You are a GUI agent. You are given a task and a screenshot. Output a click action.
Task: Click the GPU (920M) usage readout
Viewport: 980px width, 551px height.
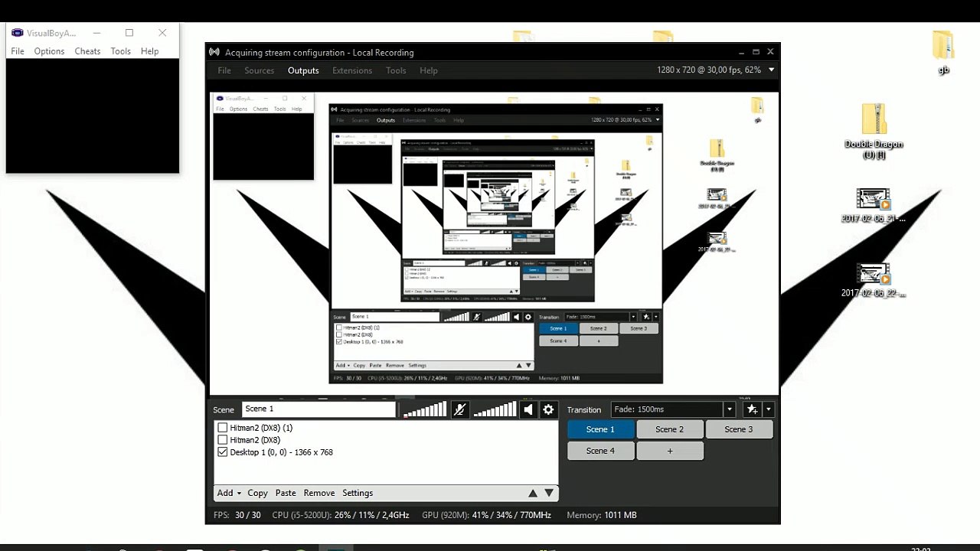[x=486, y=515]
